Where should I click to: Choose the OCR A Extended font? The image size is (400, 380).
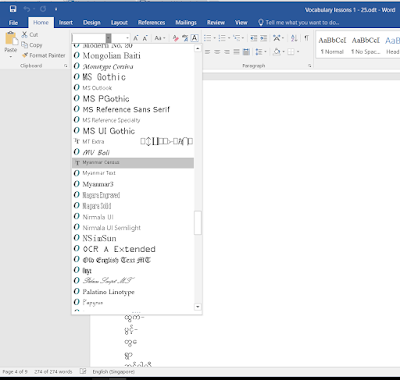(133, 249)
